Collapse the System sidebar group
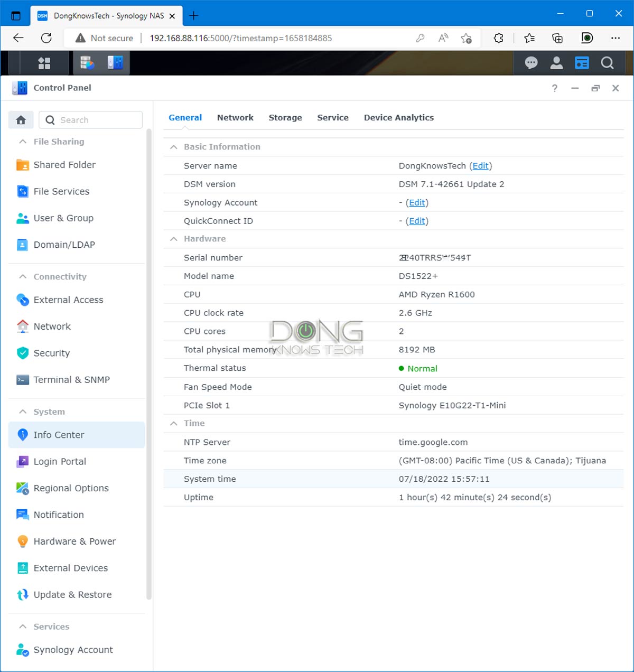 point(23,412)
